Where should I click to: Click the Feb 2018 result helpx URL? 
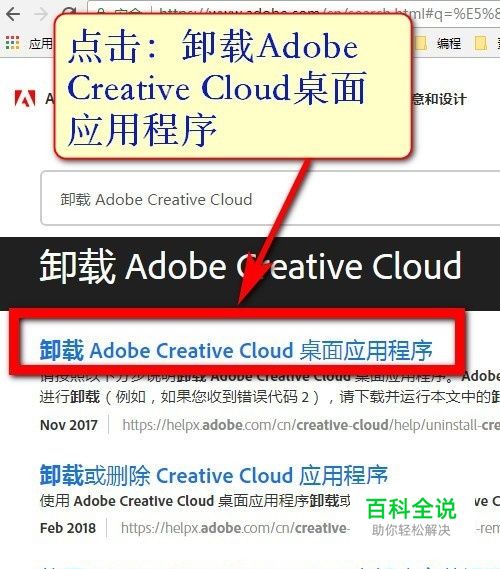(x=235, y=528)
